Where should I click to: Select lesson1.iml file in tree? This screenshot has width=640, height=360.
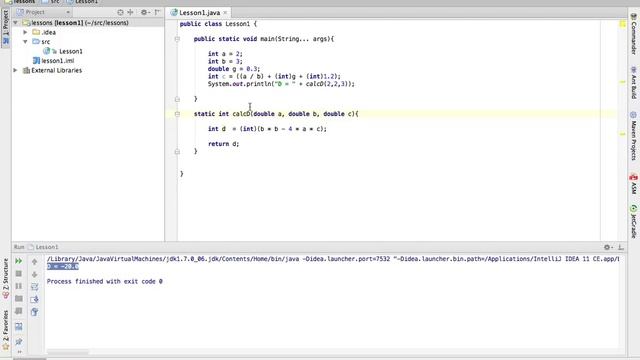point(58,61)
